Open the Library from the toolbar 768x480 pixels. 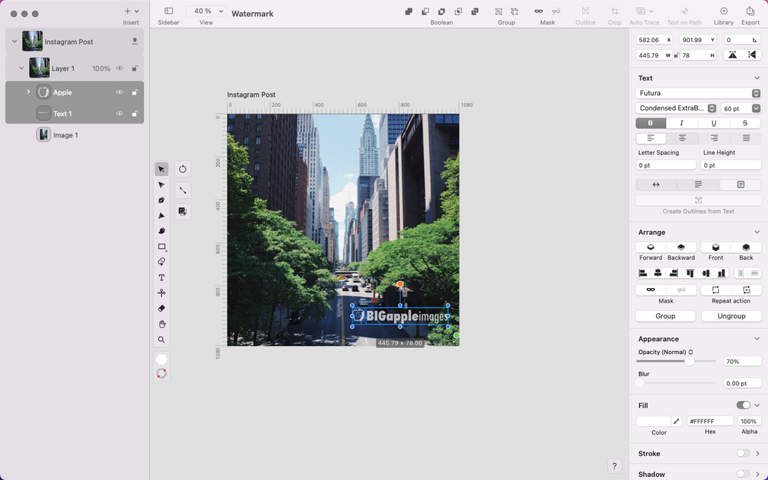723,11
